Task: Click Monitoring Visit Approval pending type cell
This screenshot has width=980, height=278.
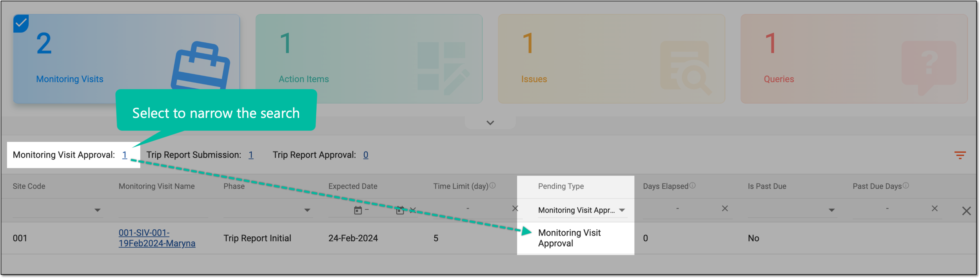Action: tap(569, 238)
